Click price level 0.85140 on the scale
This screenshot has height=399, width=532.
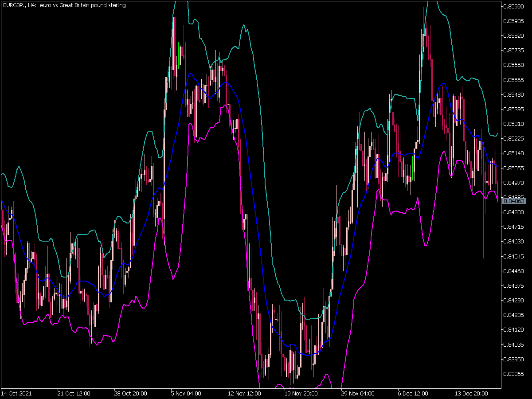click(514, 153)
